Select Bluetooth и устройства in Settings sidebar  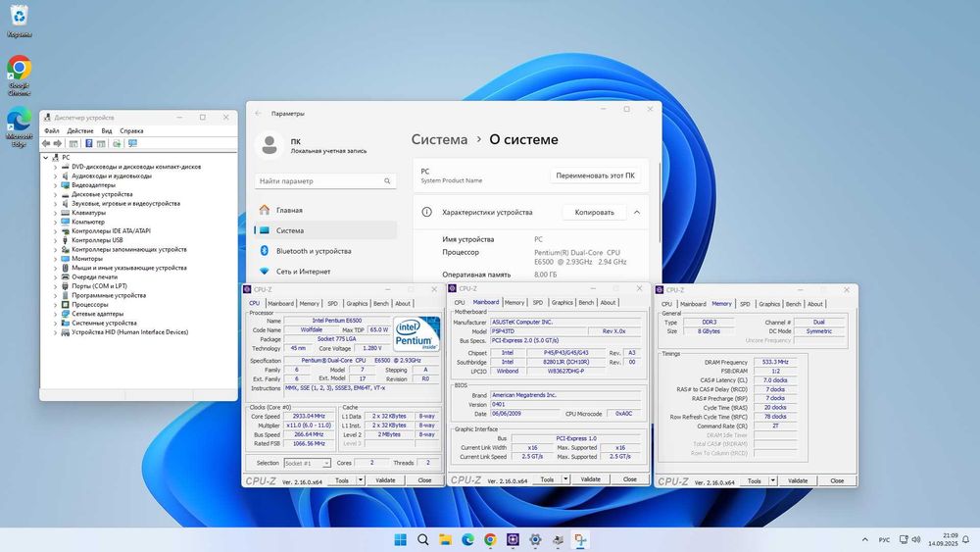(325, 251)
